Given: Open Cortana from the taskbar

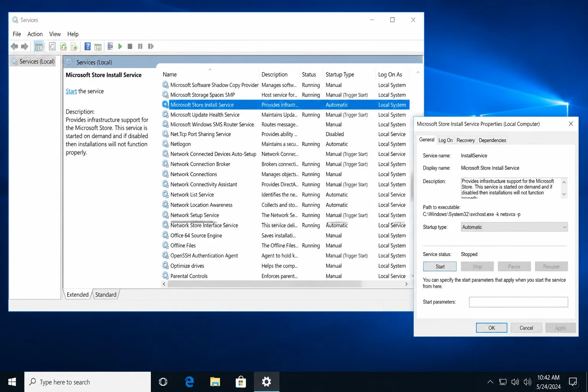Looking at the screenshot, I should click(163, 382).
